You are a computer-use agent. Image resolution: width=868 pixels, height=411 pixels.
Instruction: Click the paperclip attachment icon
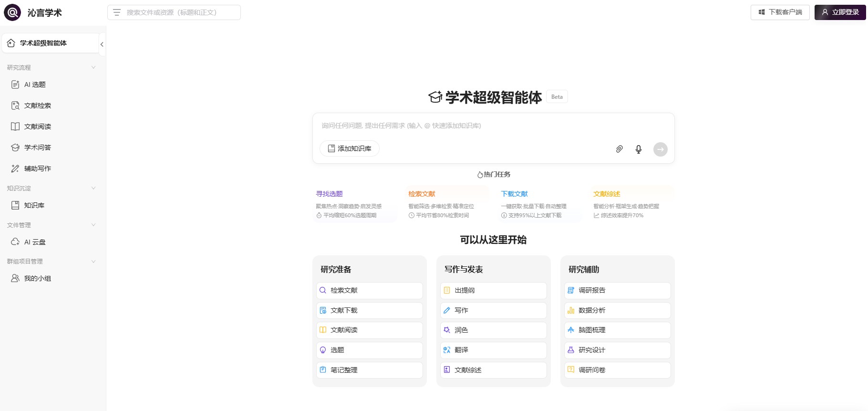[619, 149]
